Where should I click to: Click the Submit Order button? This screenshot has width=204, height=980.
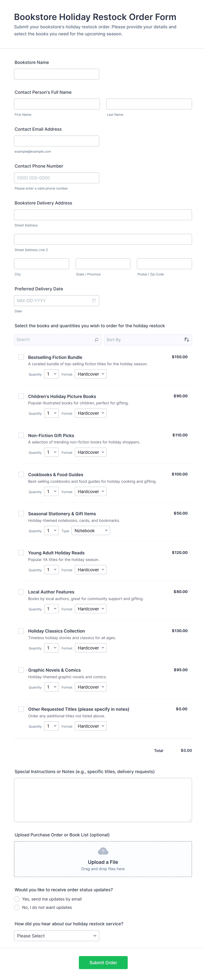pyautogui.click(x=103, y=962)
